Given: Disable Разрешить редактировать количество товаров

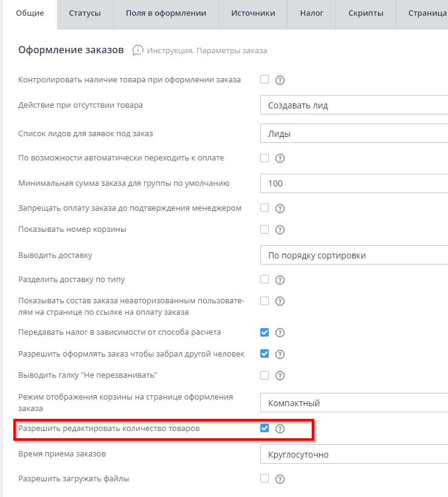Looking at the screenshot, I should [264, 429].
